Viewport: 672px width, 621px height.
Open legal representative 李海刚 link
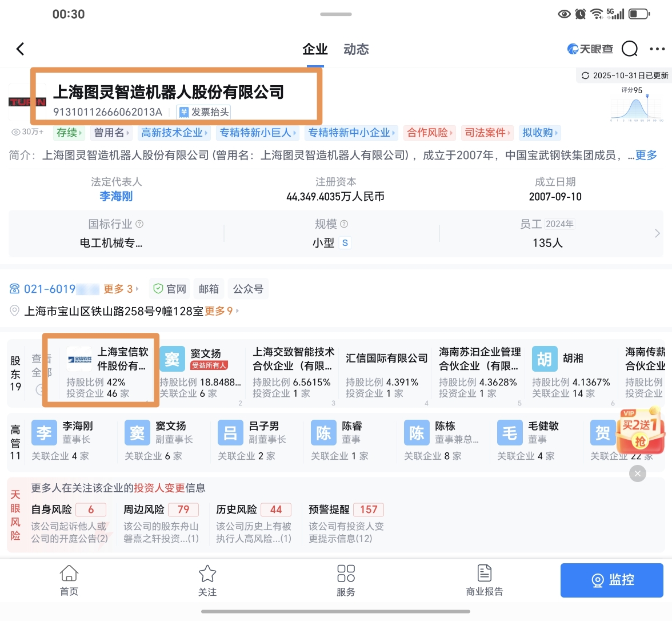[x=116, y=197]
